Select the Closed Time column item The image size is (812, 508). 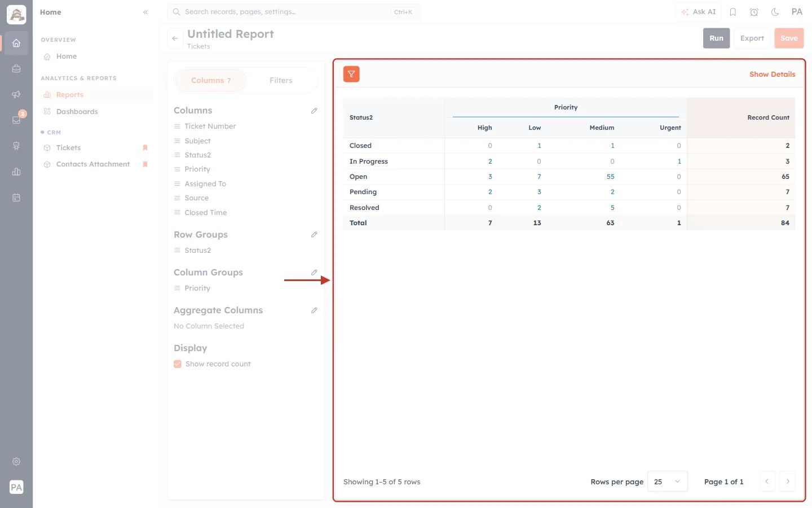[x=205, y=213]
